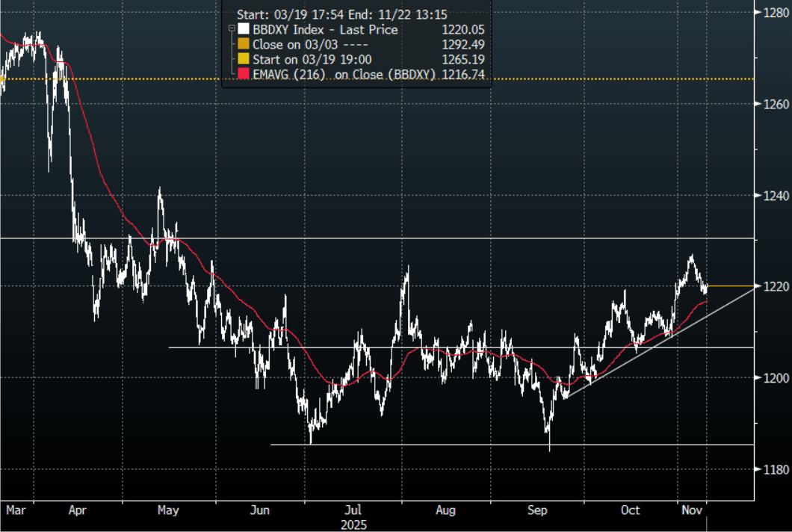Click the 1216.74 EMAVG value in legend
This screenshot has width=792, height=532.
464,75
